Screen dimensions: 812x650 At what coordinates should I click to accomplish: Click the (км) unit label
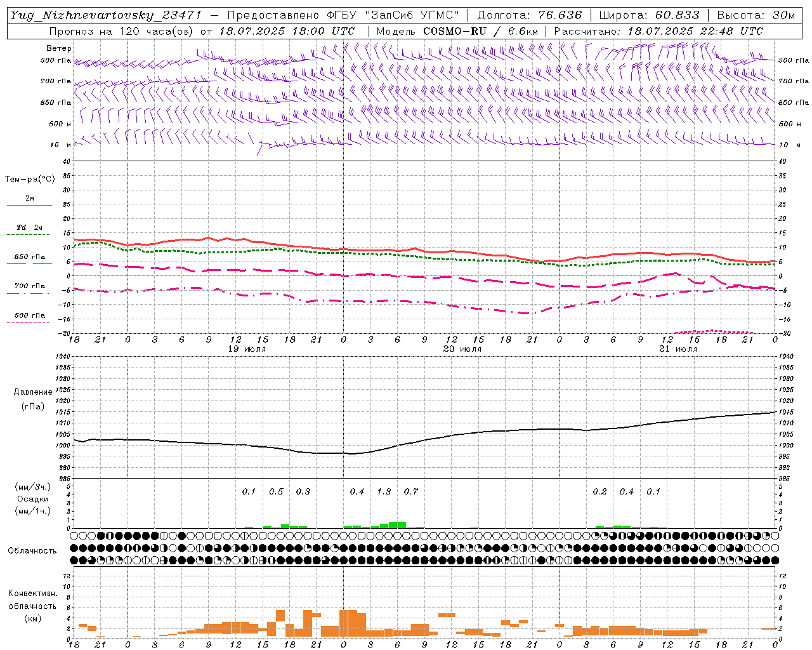[x=32, y=618]
